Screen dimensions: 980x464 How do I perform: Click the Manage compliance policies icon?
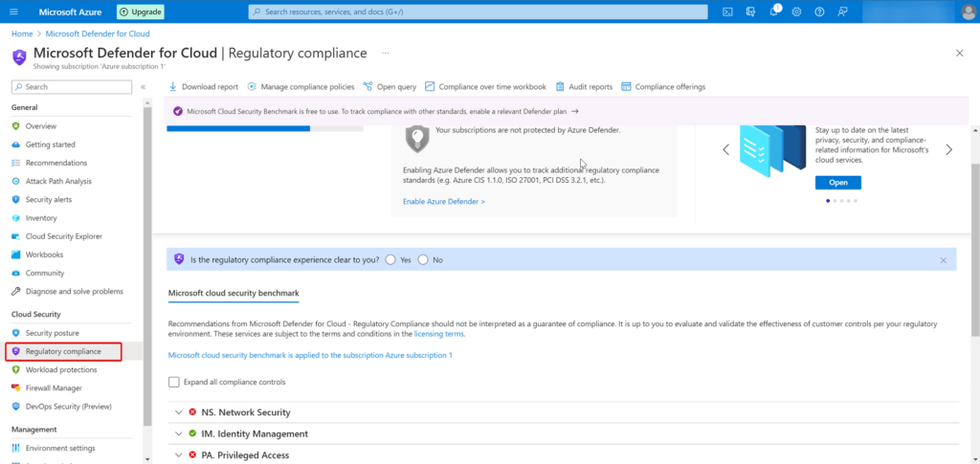click(252, 87)
